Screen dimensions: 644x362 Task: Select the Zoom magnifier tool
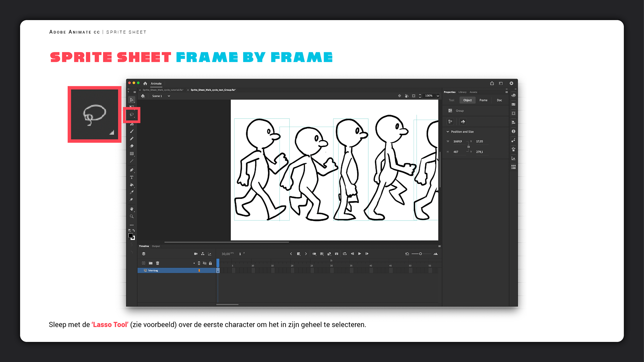(132, 217)
